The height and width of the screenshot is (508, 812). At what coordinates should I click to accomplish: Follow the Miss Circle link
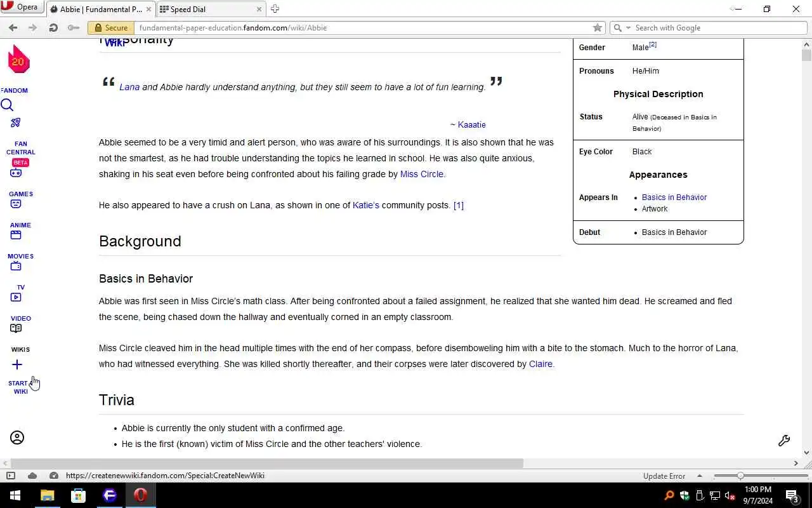(421, 174)
